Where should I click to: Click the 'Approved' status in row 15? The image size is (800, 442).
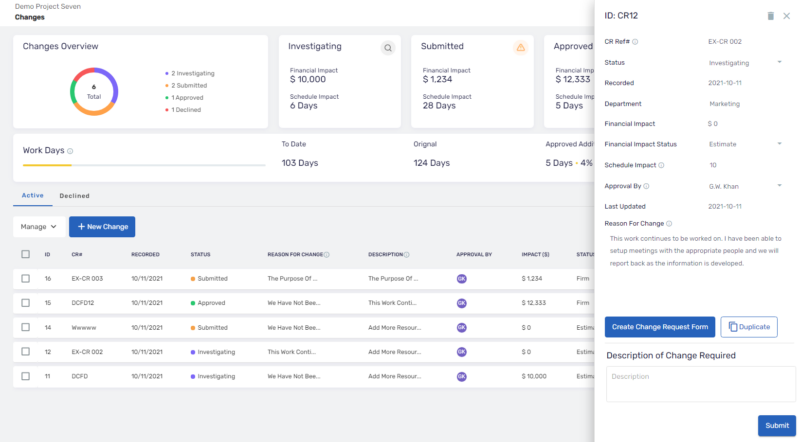tap(208, 303)
